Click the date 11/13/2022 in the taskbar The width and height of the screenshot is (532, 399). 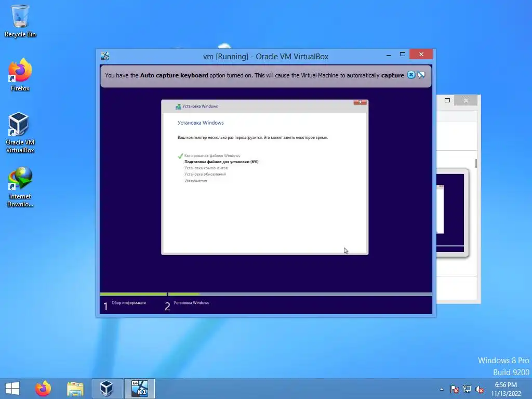[x=506, y=394]
